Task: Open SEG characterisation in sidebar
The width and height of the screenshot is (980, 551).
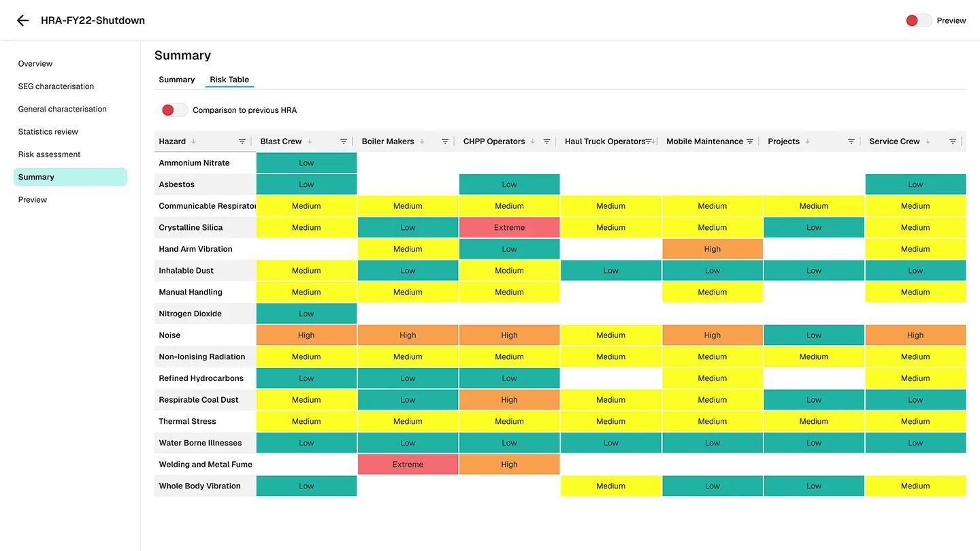Action: (x=56, y=86)
